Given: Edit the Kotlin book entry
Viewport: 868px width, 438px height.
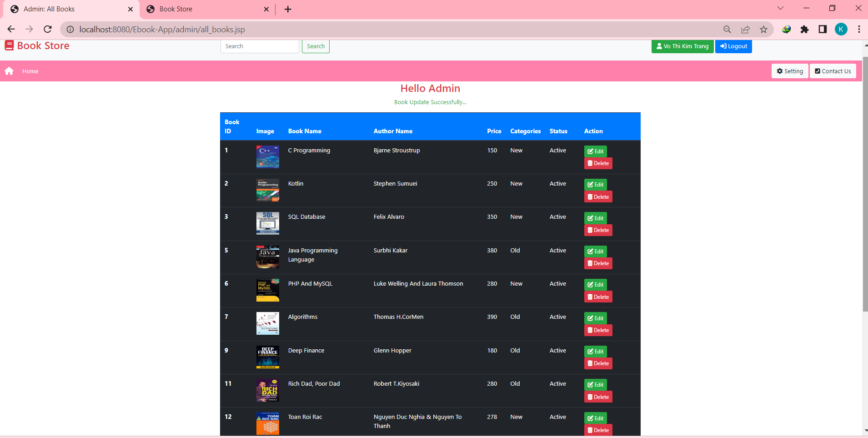Looking at the screenshot, I should click(595, 184).
